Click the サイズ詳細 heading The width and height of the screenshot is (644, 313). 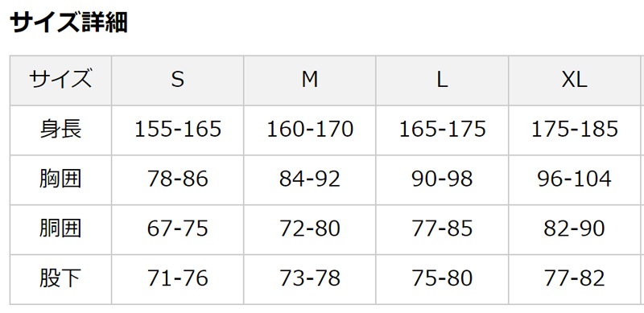click(x=68, y=23)
